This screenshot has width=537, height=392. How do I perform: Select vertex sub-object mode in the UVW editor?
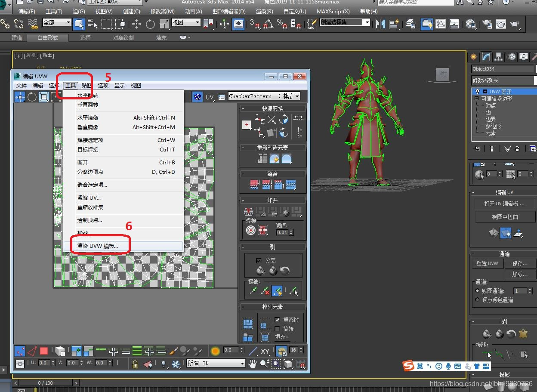[x=20, y=351]
